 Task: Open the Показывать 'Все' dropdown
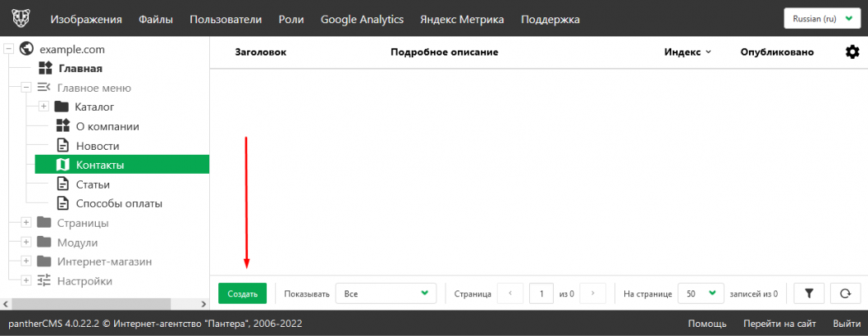pos(389,293)
